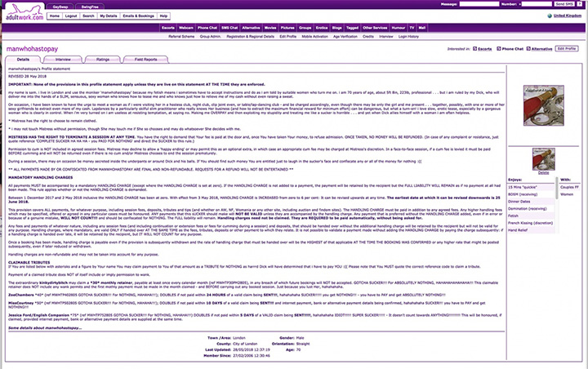This screenshot has width=588, height=369.
Task: Click the globe icon beside United Kingdom
Action: (550, 16)
